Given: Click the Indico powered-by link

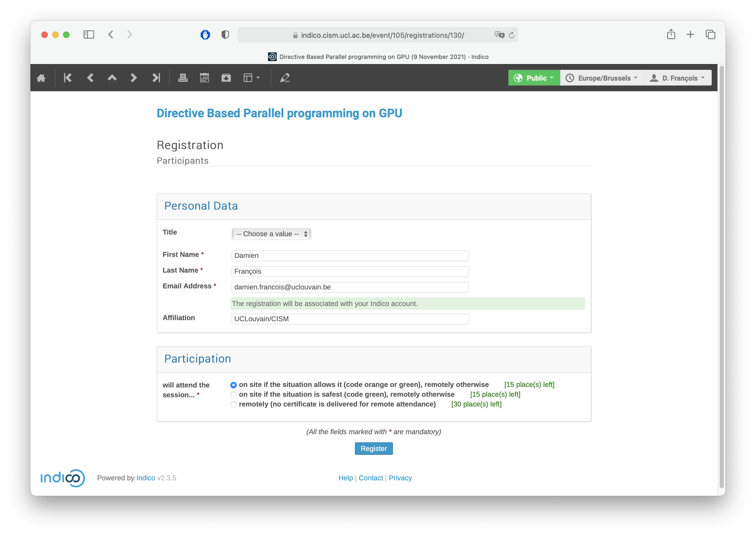Looking at the screenshot, I should click(x=146, y=478).
